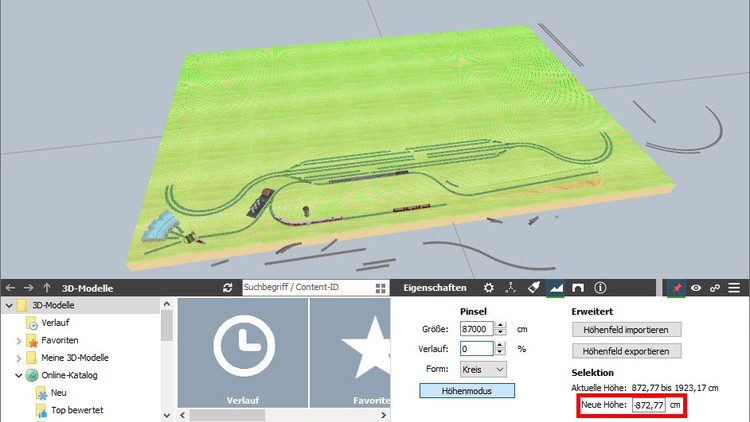
Task: Increase the Größe value with up arrow
Action: (500, 325)
